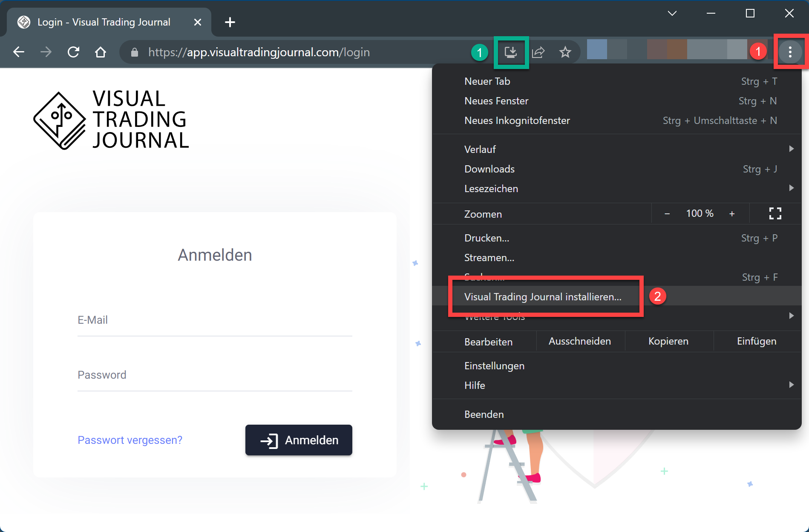The width and height of the screenshot is (809, 532).
Task: Open Downloads from the menu
Action: [x=617, y=169]
